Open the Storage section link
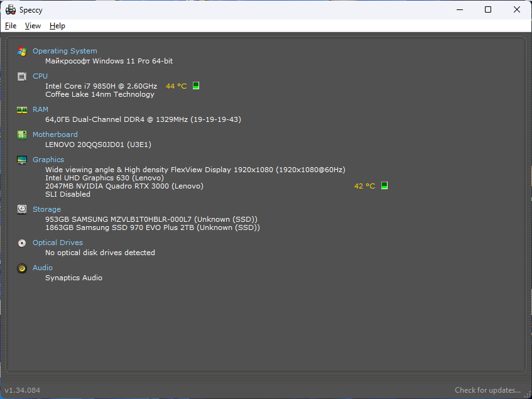532x399 pixels. point(46,209)
